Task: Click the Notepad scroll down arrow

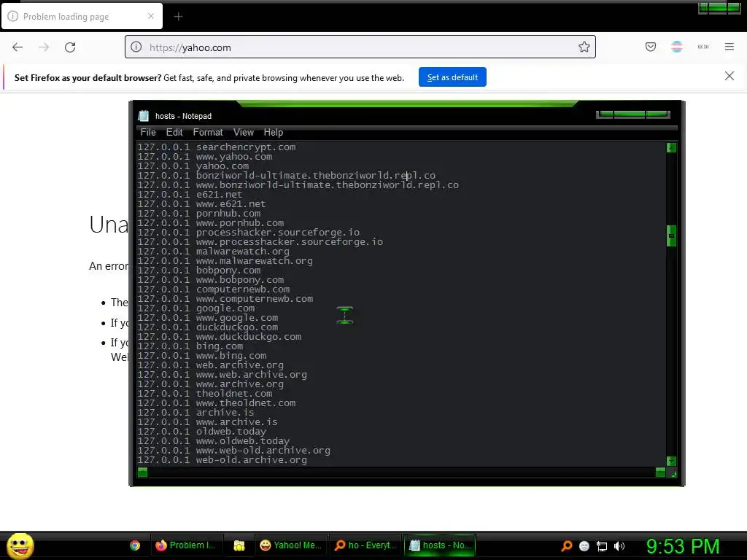Action: tap(671, 461)
